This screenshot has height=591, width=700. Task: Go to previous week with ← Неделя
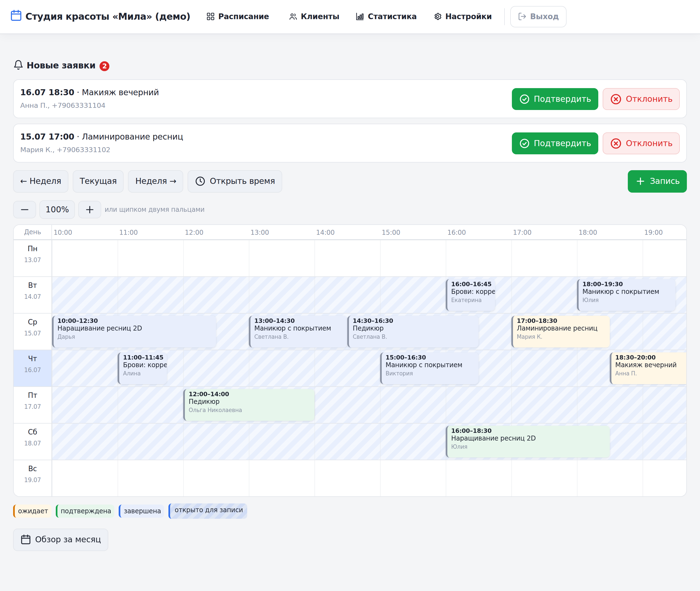click(x=41, y=181)
